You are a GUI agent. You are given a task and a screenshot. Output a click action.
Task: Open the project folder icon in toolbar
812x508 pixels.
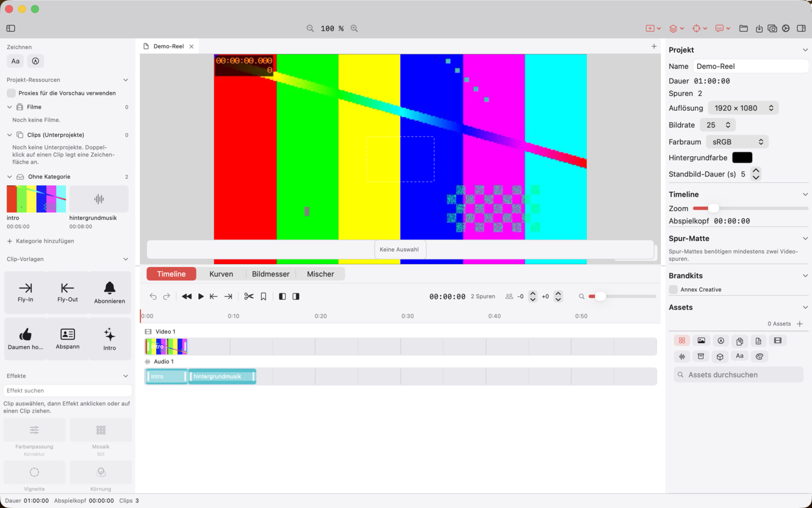(x=744, y=28)
